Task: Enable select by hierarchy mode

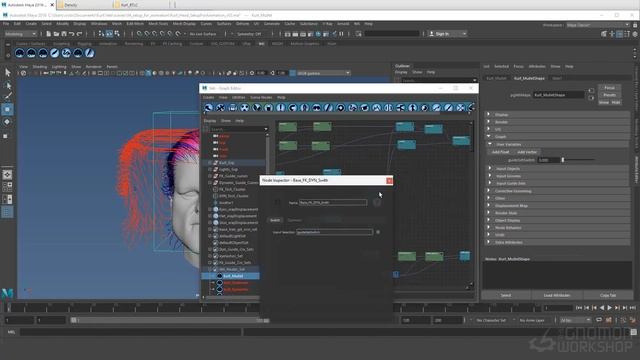Action: 102,34
